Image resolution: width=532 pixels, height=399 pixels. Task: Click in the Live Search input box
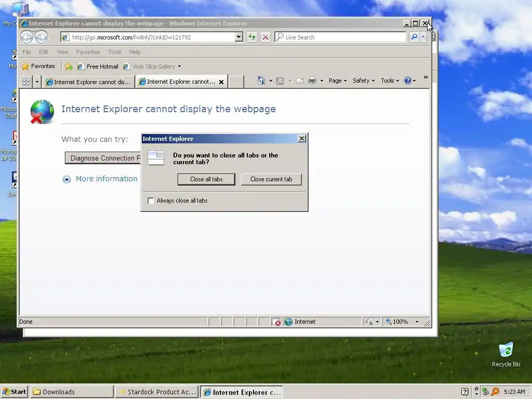click(x=340, y=37)
